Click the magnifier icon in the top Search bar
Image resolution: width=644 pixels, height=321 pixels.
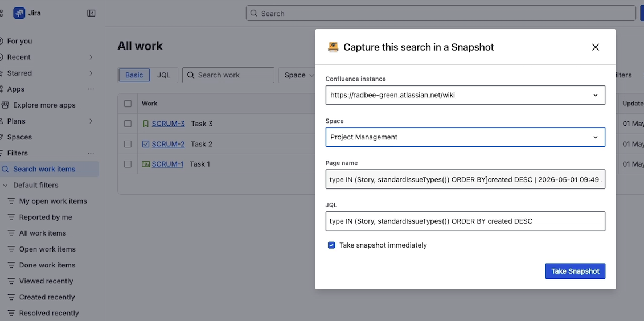pos(254,14)
